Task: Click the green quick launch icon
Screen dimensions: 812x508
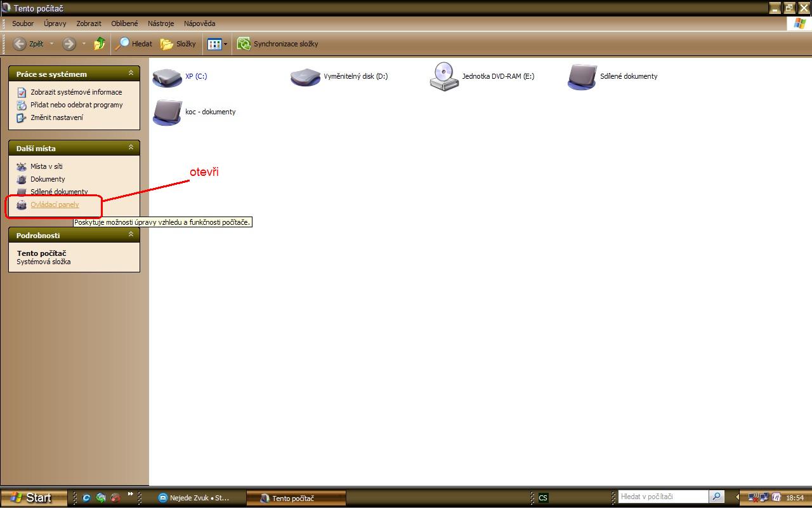Action: point(101,498)
